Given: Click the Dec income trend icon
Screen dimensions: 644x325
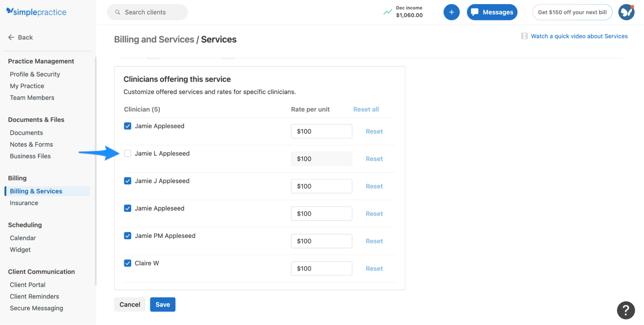Looking at the screenshot, I should pos(388,12).
